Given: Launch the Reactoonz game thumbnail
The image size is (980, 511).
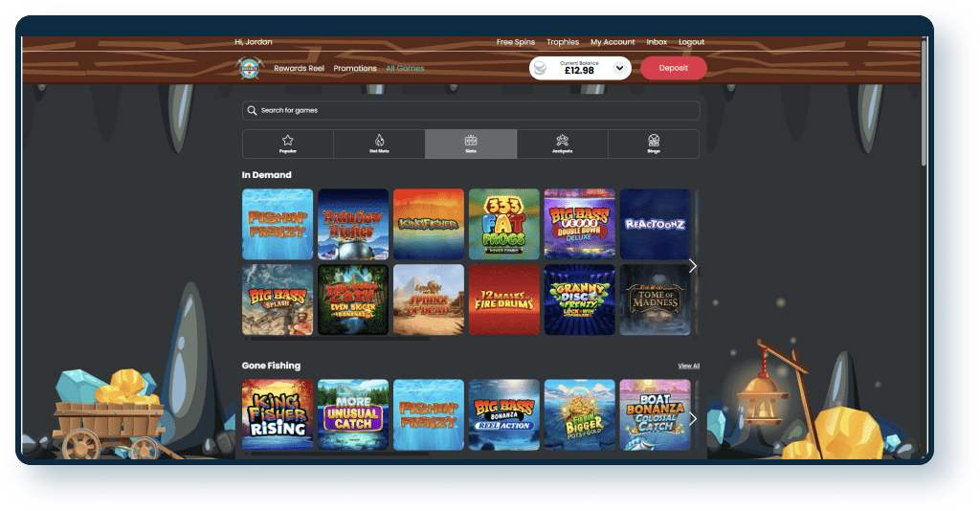Looking at the screenshot, I should (655, 224).
